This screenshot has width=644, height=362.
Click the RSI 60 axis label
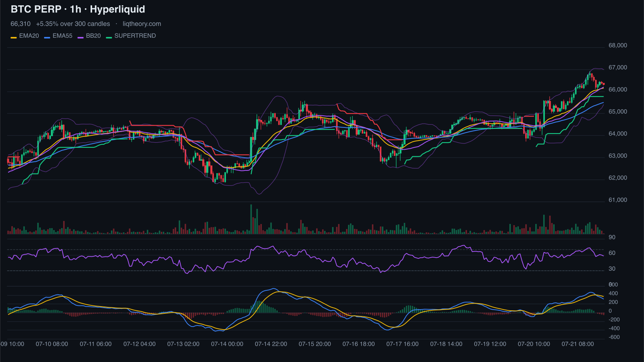(612, 253)
